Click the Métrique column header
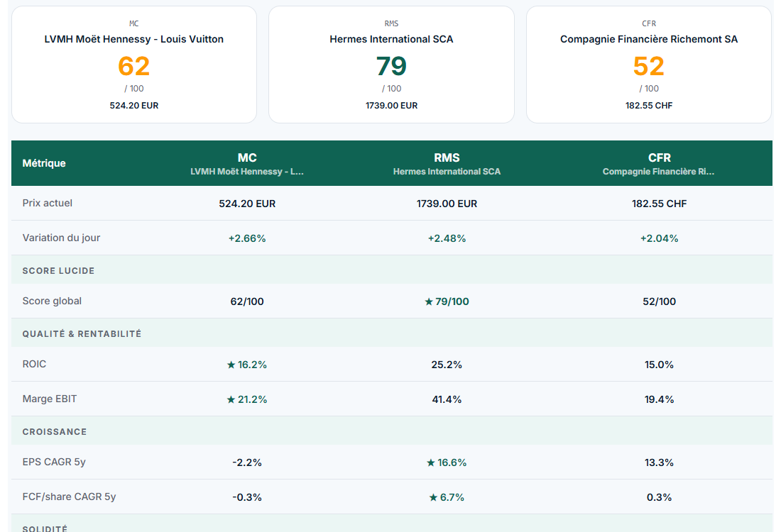781x532 pixels. [x=44, y=163]
